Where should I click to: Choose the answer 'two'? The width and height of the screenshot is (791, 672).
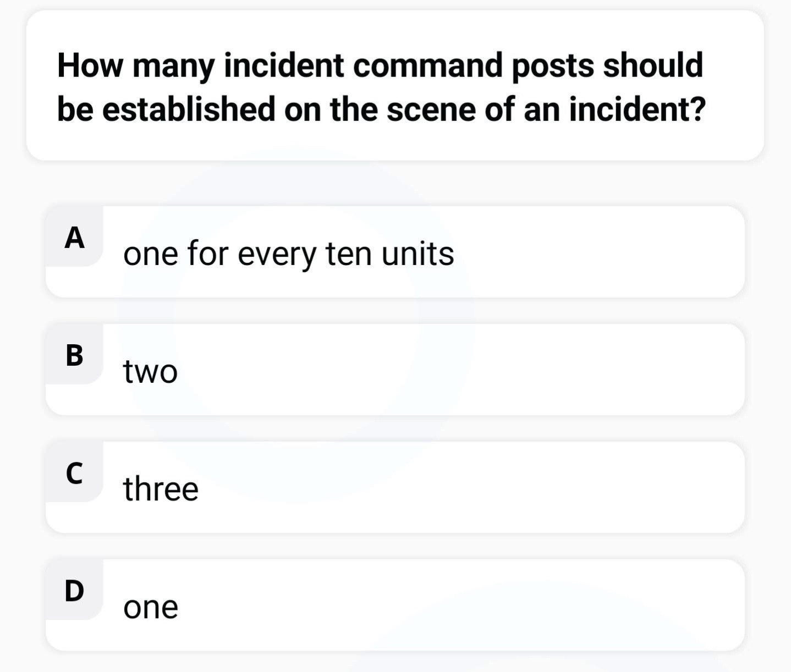point(150,371)
